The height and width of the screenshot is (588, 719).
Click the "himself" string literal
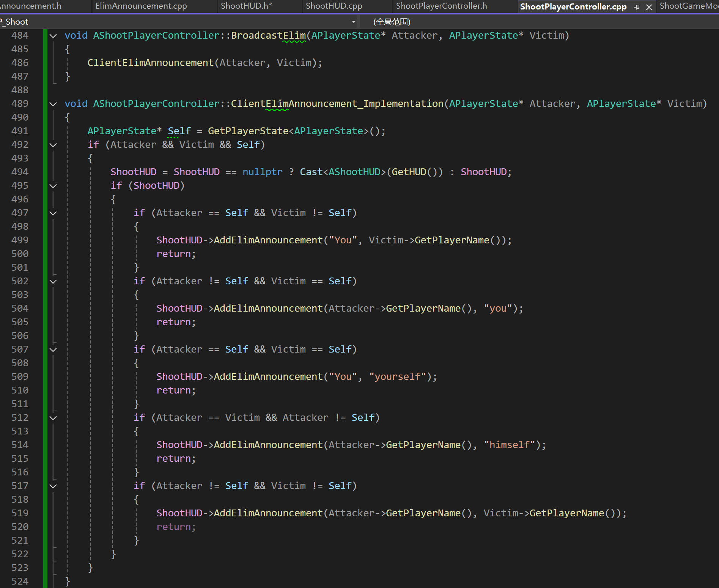click(x=510, y=445)
